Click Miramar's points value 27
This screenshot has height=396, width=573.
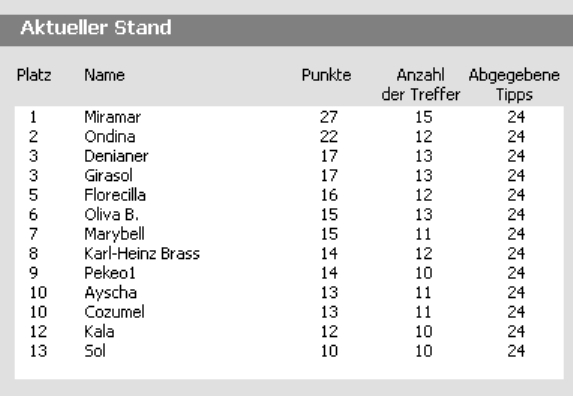point(329,117)
